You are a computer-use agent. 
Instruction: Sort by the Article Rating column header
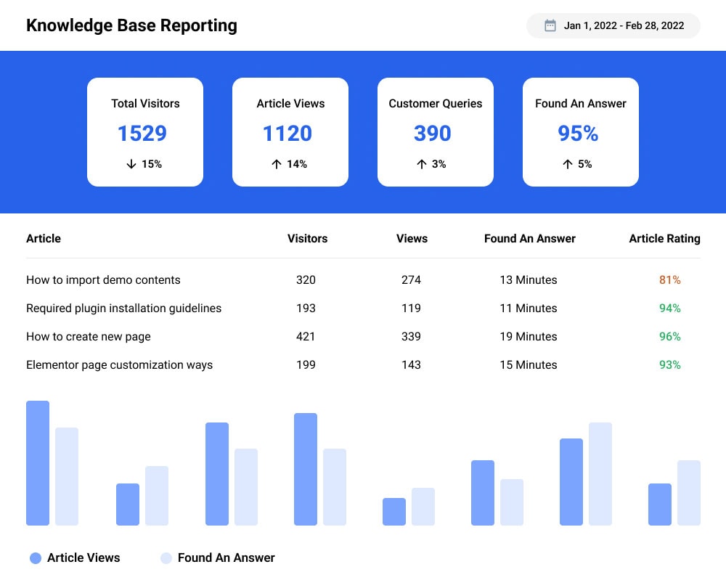click(664, 238)
